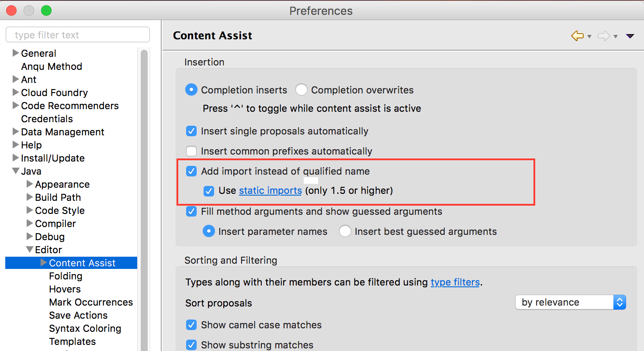The height and width of the screenshot is (351, 644).
Task: Disable 'Insert single proposals automatically'
Action: tap(191, 131)
